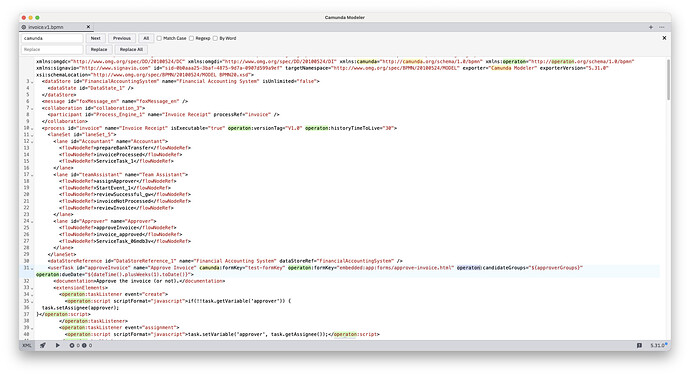Close the invoice.v1.bpmn tab
690x375 pixels.
coord(88,27)
